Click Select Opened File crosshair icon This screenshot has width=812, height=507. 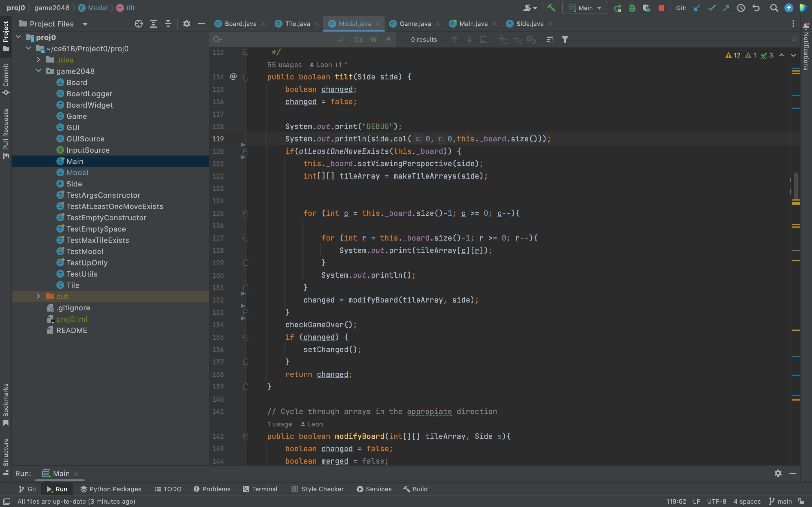[139, 24]
